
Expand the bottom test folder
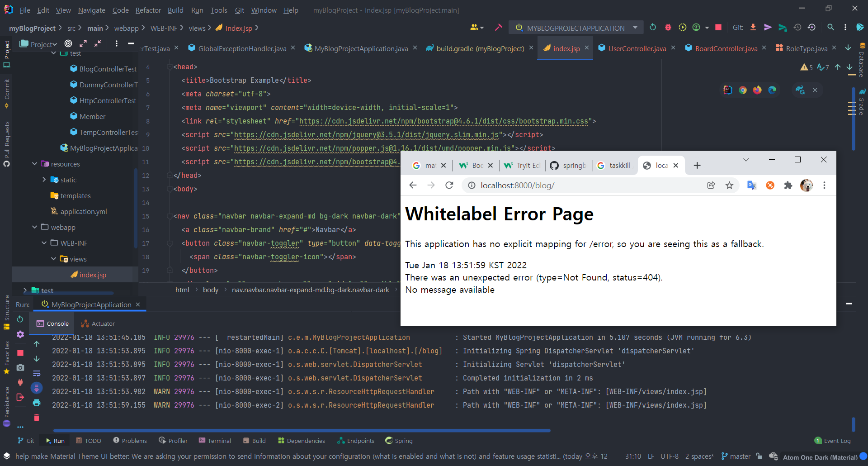25,290
